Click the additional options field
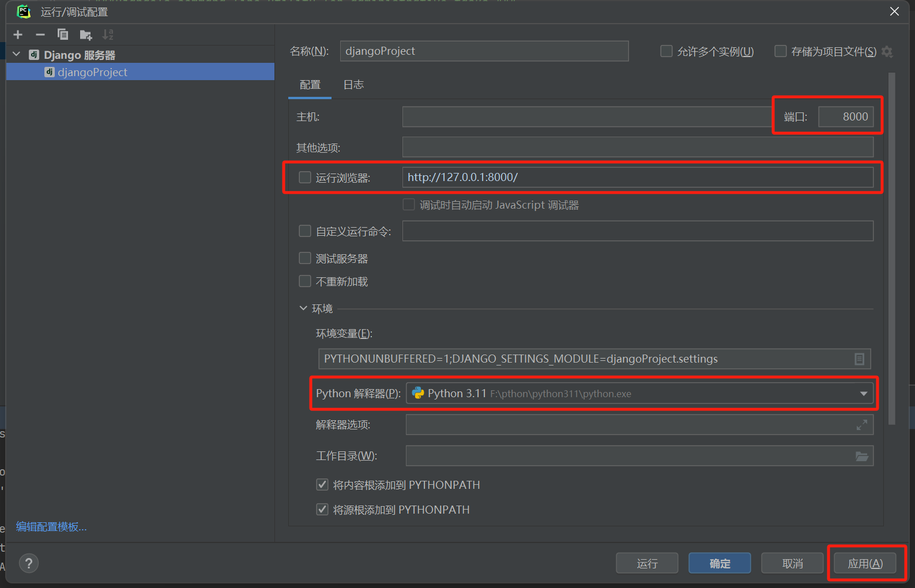 [638, 147]
